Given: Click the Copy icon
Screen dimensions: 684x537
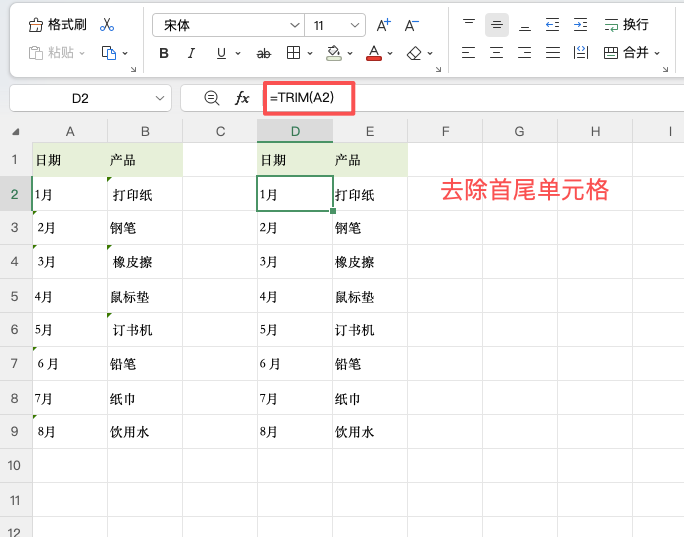Looking at the screenshot, I should pos(109,53).
